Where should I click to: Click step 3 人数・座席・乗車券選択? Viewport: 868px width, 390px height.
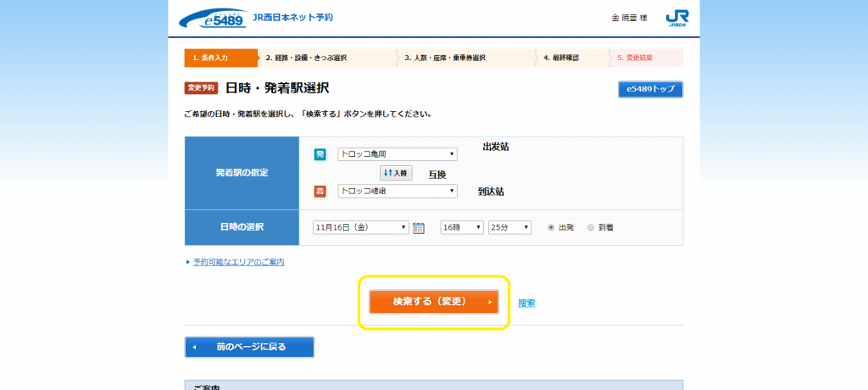click(x=466, y=58)
